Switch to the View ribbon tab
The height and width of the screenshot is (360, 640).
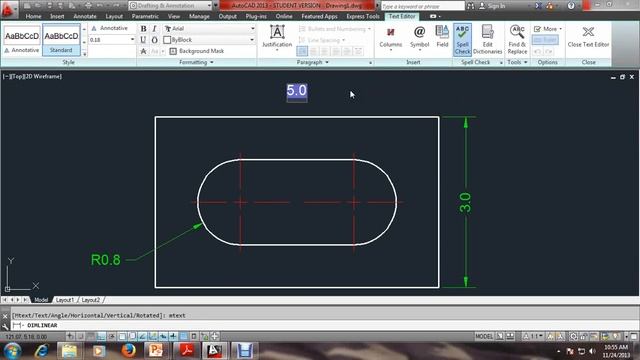click(x=174, y=16)
